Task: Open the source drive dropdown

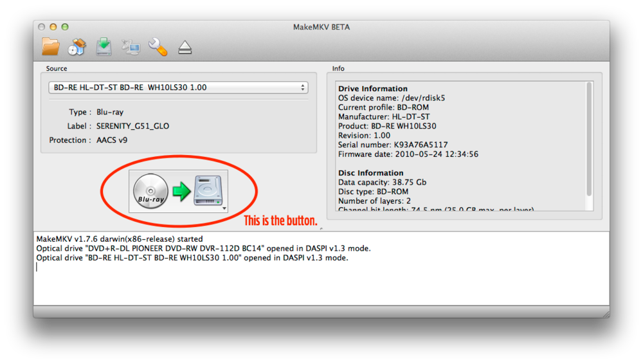Action: point(178,87)
